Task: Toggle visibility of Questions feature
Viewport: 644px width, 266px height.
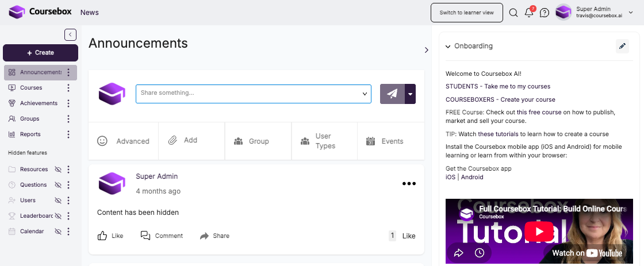Action: click(x=58, y=185)
